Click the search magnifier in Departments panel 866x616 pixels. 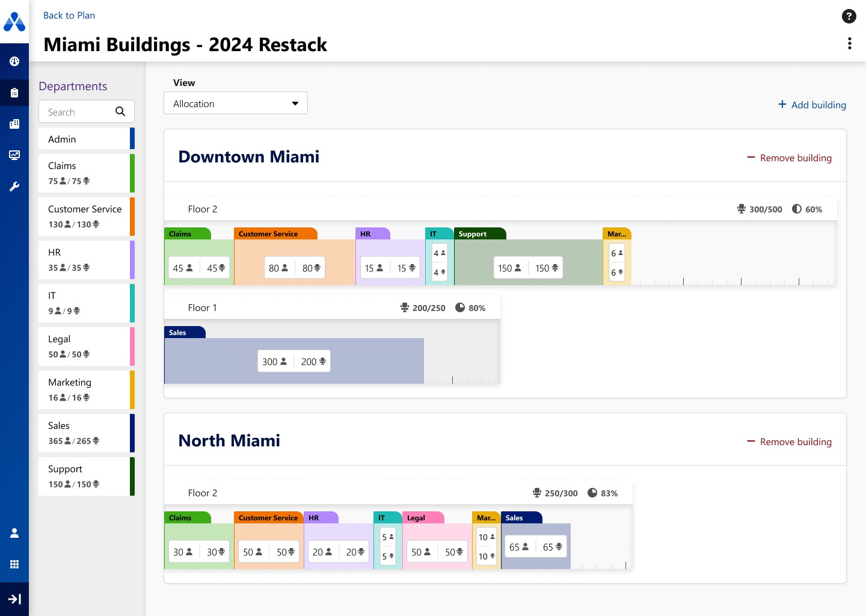pos(120,111)
